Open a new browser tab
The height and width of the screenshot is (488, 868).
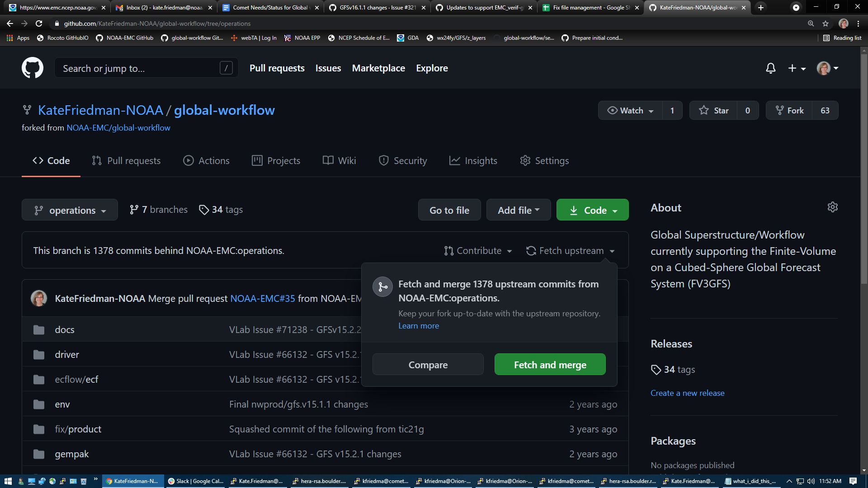(x=761, y=8)
